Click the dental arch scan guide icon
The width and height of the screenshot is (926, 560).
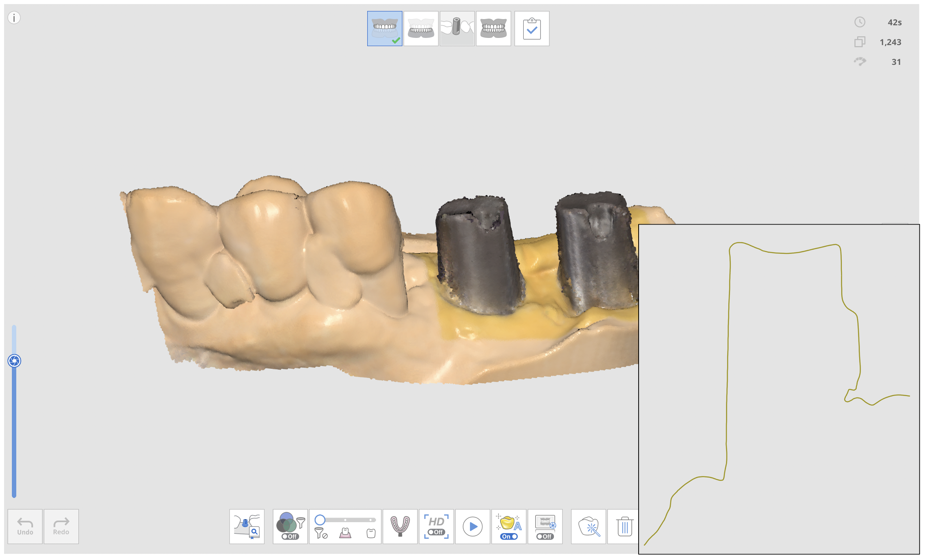click(x=400, y=526)
